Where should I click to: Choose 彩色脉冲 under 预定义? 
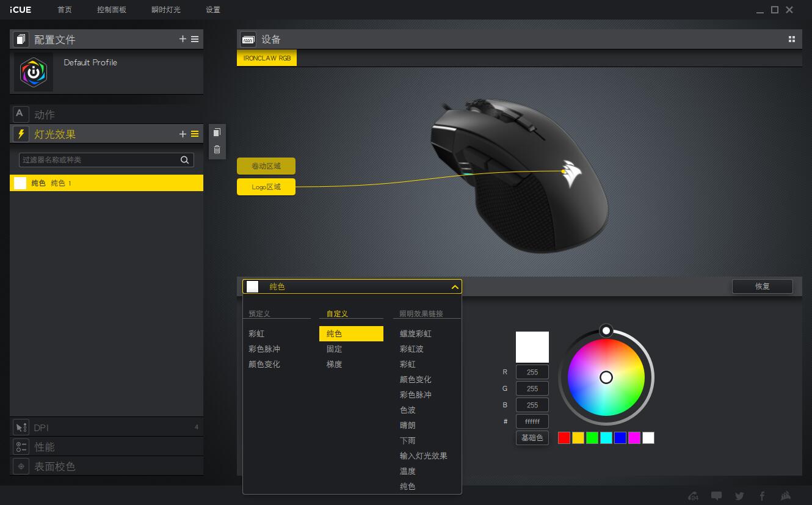264,349
